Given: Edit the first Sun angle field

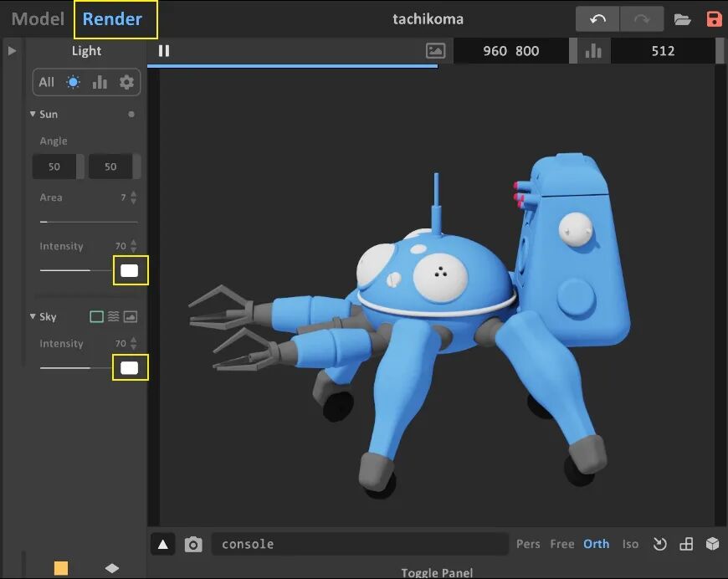Looking at the screenshot, I should (x=54, y=167).
